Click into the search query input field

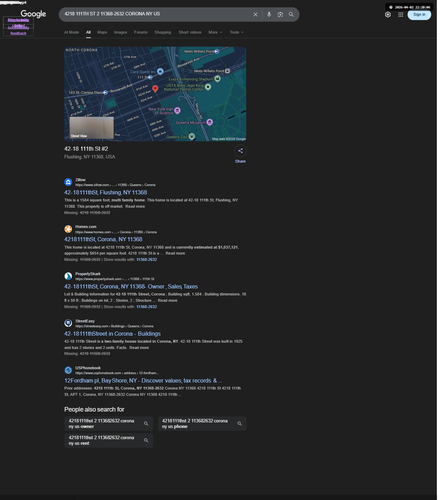click(155, 14)
